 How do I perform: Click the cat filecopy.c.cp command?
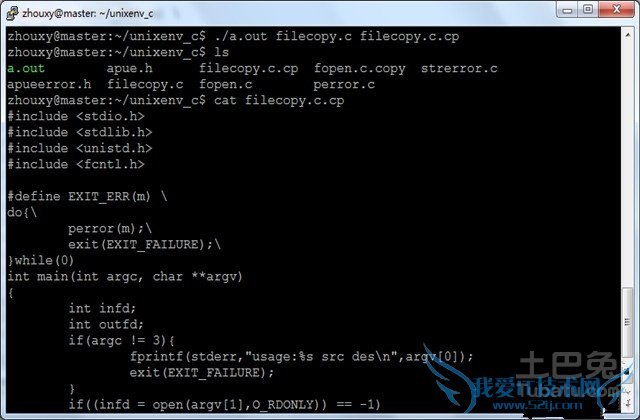coord(279,100)
